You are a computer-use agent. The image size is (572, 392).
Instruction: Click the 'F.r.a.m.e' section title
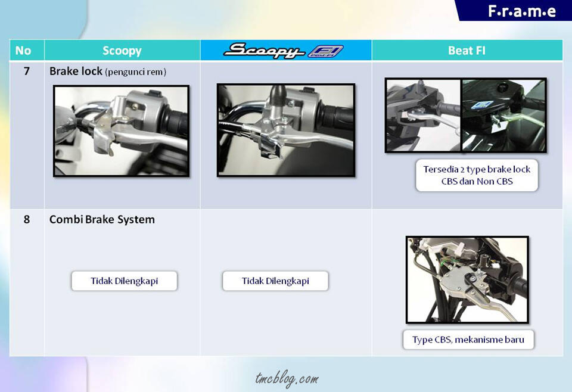click(522, 11)
